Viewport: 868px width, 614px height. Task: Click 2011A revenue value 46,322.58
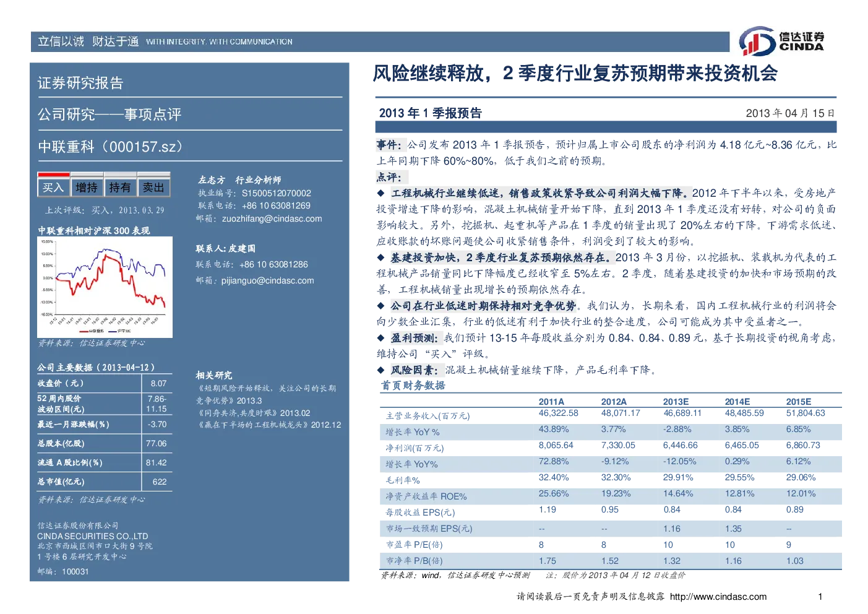coord(559,413)
